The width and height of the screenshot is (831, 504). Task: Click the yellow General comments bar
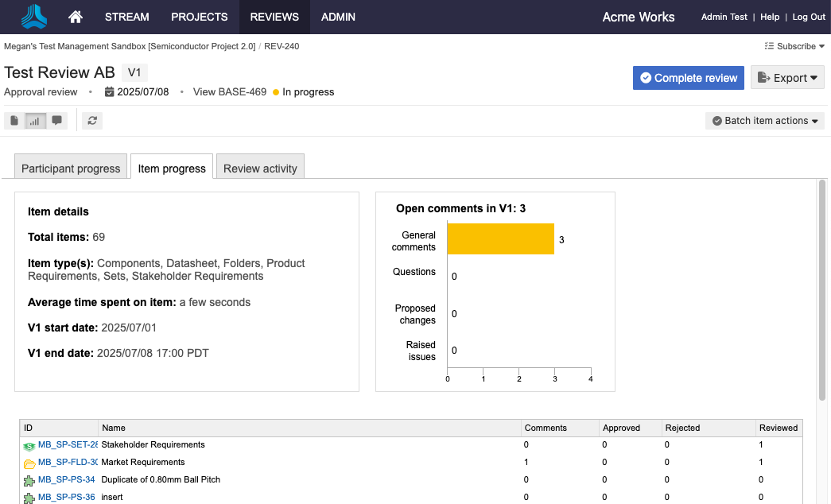[x=500, y=239]
